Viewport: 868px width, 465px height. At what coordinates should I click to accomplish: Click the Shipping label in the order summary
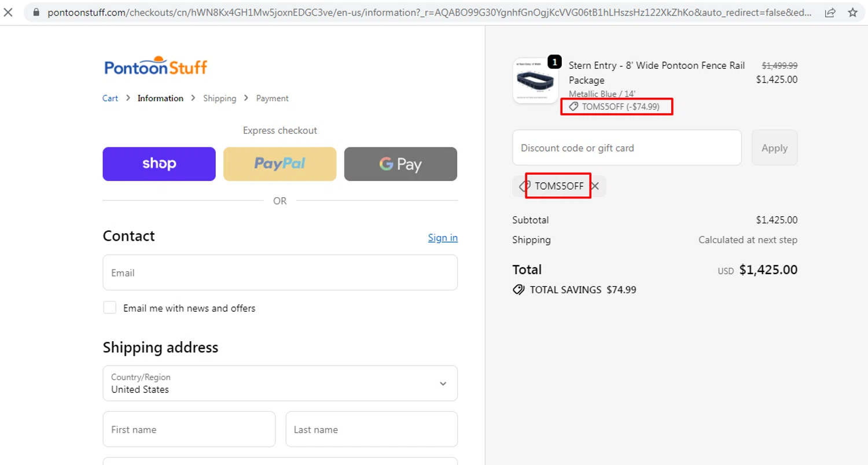pos(532,239)
